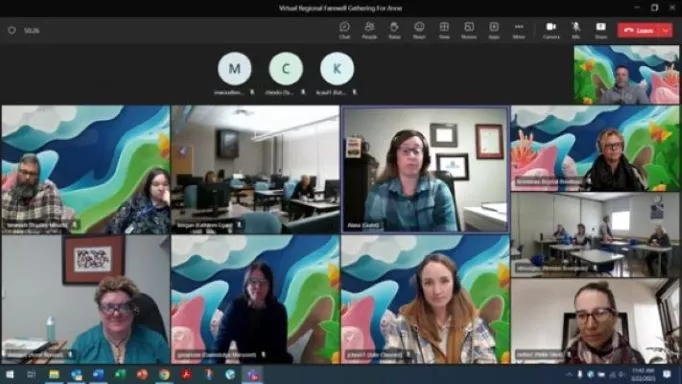The height and width of the screenshot is (384, 682).
Task: Open Google Chrome from the taskbar
Action: 164,374
